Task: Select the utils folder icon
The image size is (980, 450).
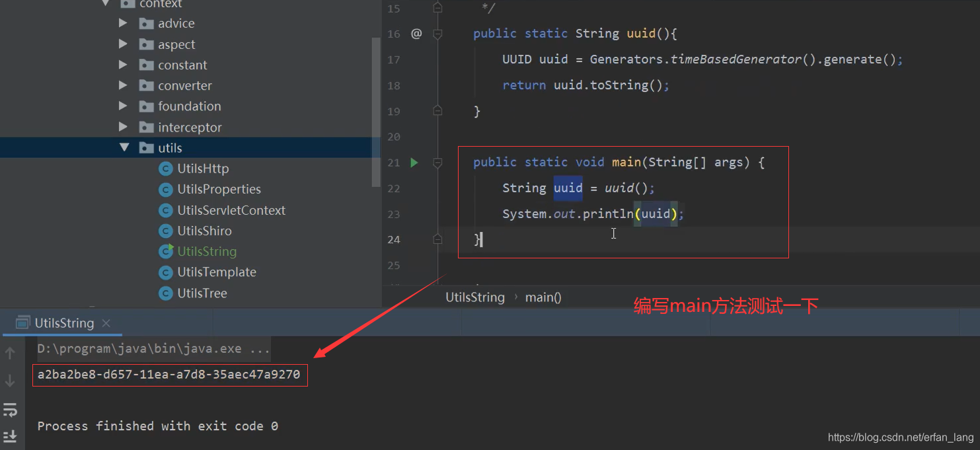Action: point(147,148)
